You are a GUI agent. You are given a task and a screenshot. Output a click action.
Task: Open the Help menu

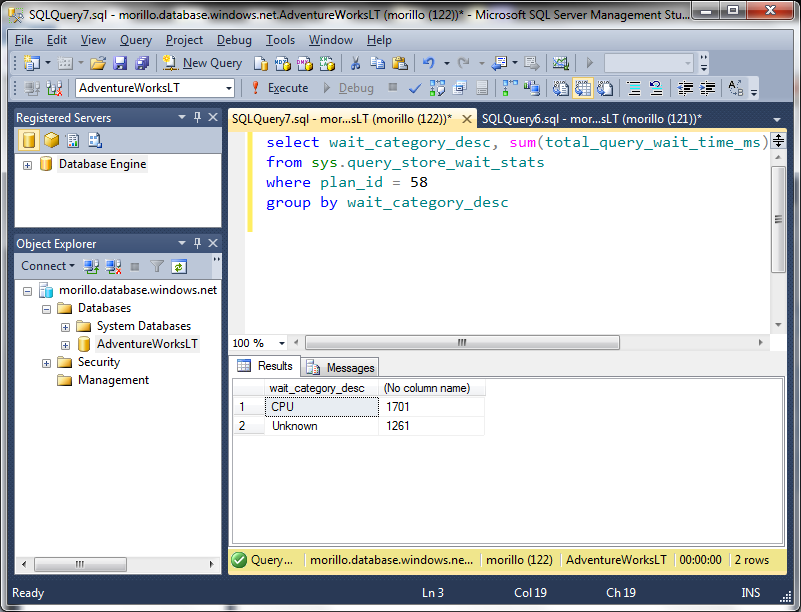[x=379, y=40]
